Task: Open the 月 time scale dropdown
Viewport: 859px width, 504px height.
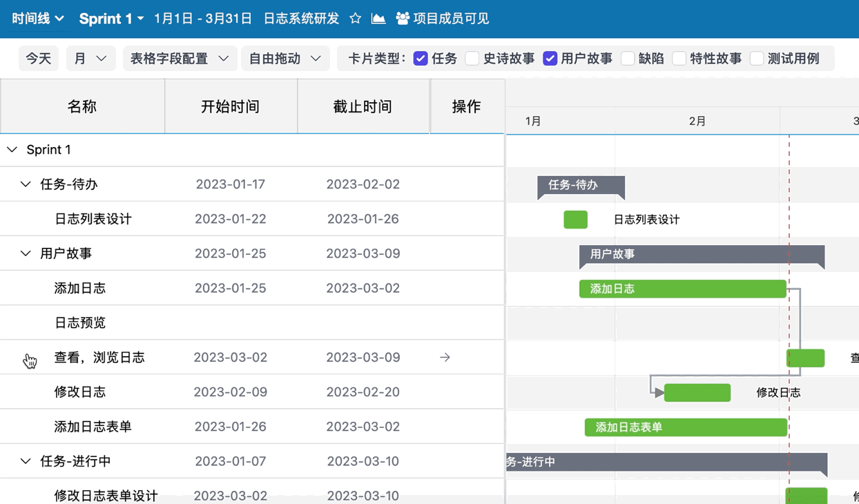Action: tap(90, 59)
